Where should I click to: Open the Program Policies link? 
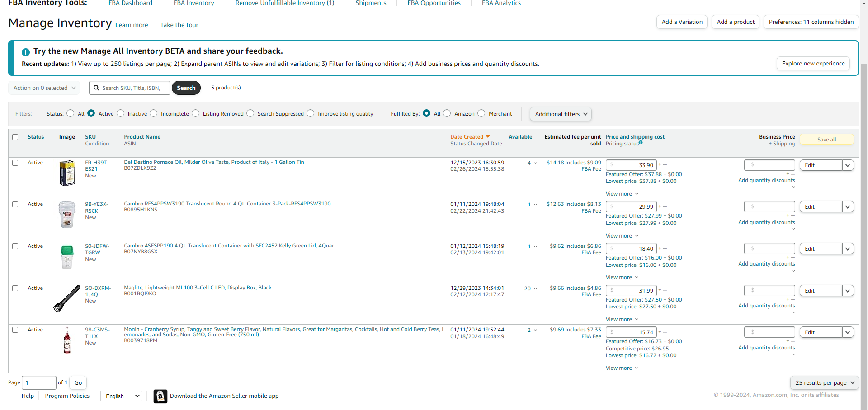click(x=67, y=396)
